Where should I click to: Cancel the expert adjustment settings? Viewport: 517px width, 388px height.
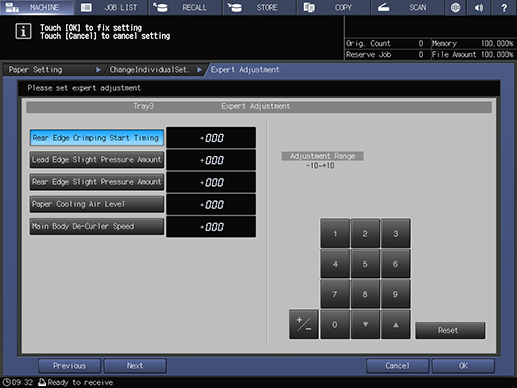pos(397,366)
